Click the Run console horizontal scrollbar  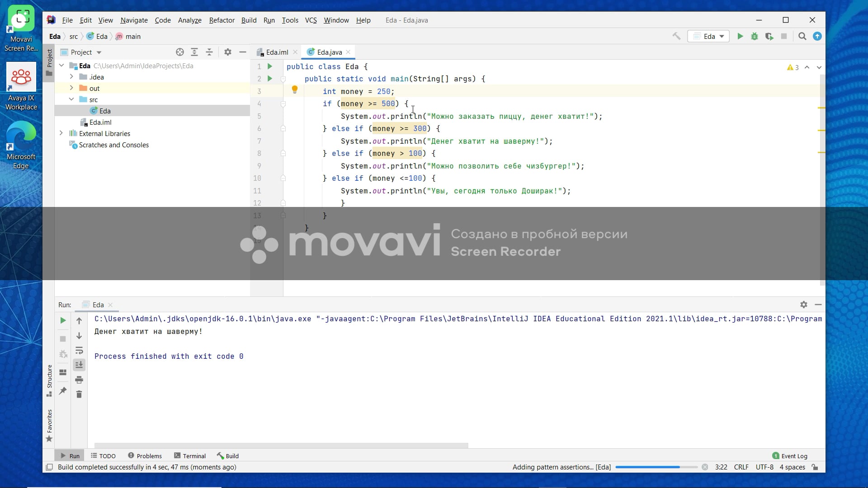281,445
